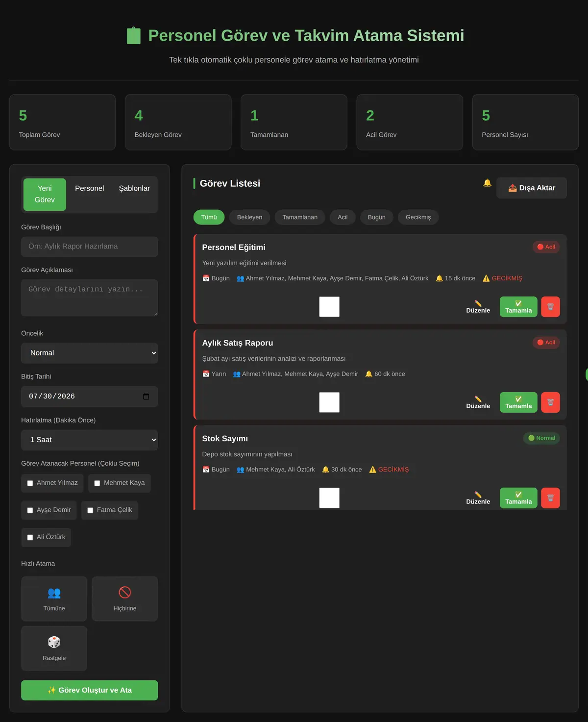
Task: Click into the Görev Açıklaması textarea
Action: point(90,298)
